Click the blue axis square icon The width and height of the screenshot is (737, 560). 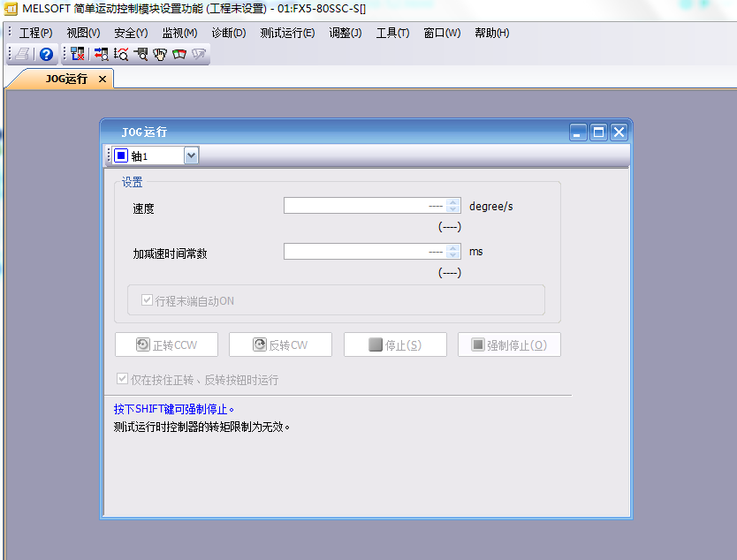point(121,155)
